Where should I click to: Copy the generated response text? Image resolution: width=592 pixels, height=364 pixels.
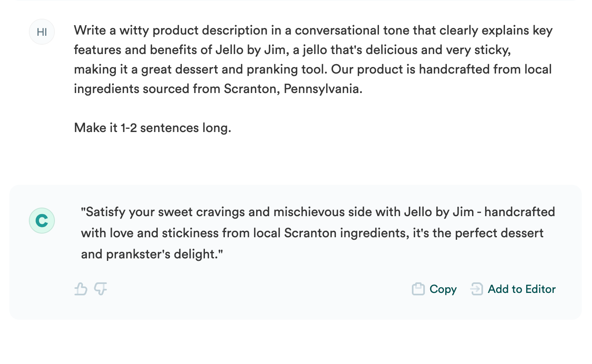click(x=434, y=289)
